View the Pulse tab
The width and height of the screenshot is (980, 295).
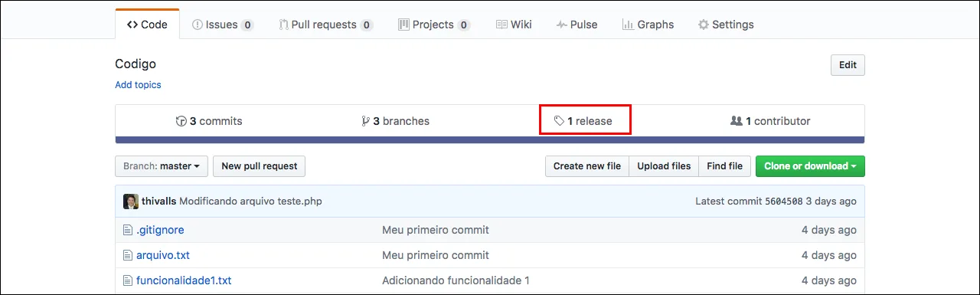click(x=577, y=25)
